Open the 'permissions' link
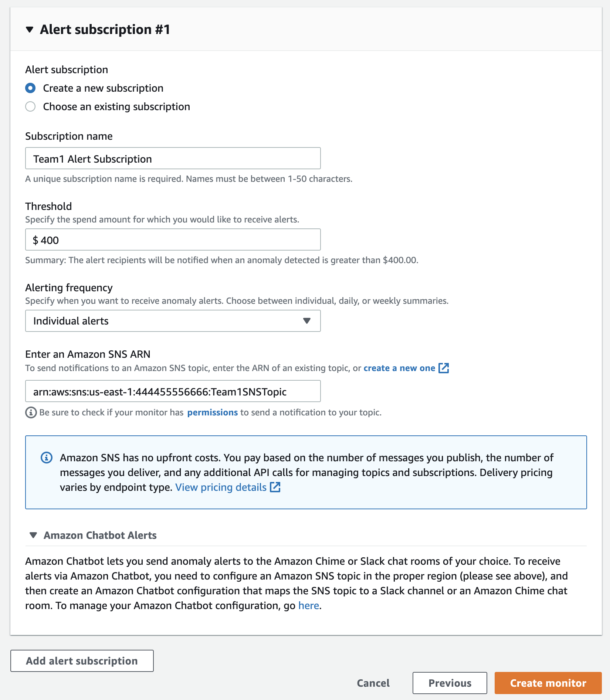Viewport: 610px width, 700px height. click(x=212, y=412)
